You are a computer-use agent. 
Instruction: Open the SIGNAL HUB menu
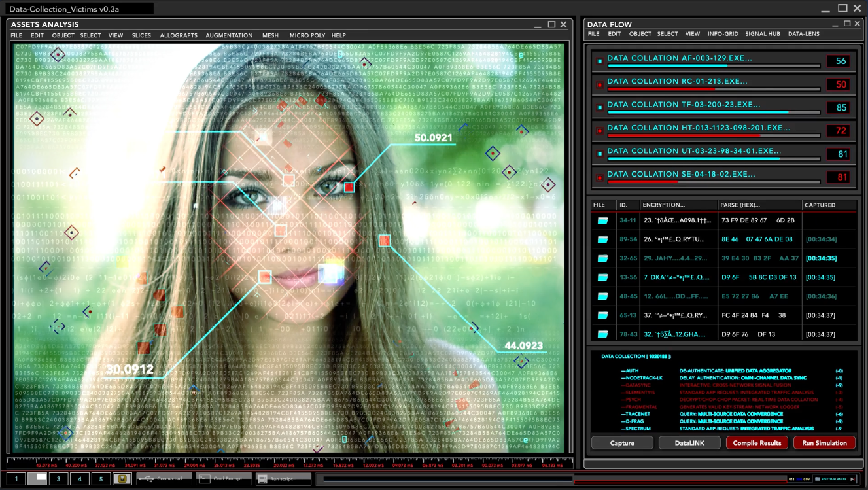(x=763, y=34)
